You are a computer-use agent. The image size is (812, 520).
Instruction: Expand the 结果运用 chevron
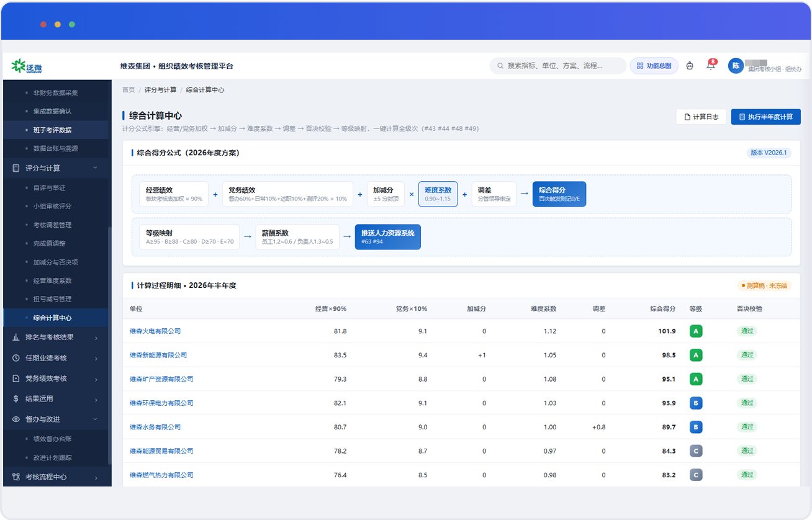(x=96, y=400)
